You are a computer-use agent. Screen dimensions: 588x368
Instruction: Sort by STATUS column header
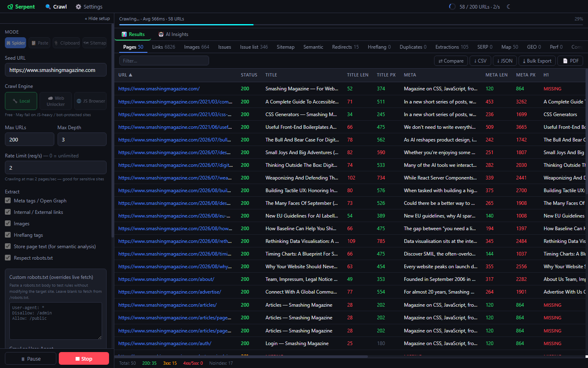[249, 75]
